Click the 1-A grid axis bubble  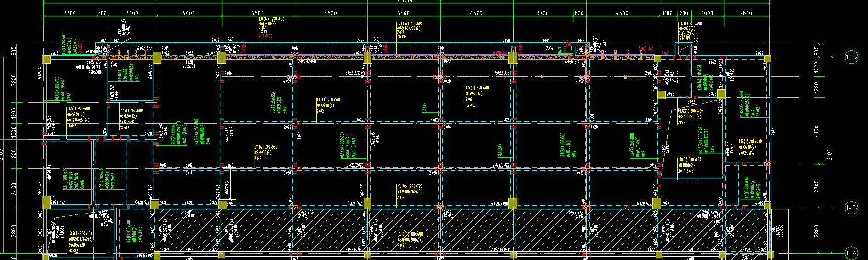click(851, 253)
